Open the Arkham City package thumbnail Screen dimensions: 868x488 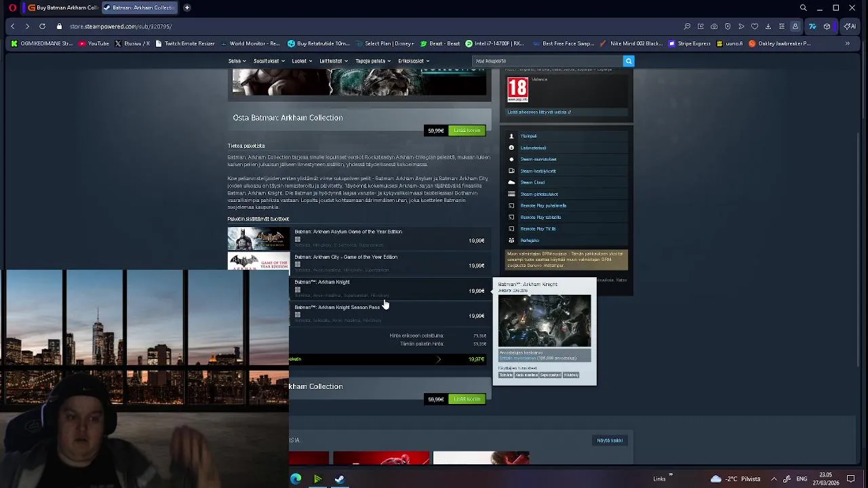[258, 262]
